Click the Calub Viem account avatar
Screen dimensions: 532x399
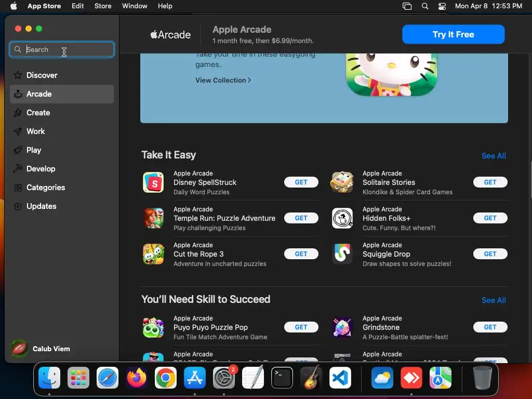click(x=19, y=349)
